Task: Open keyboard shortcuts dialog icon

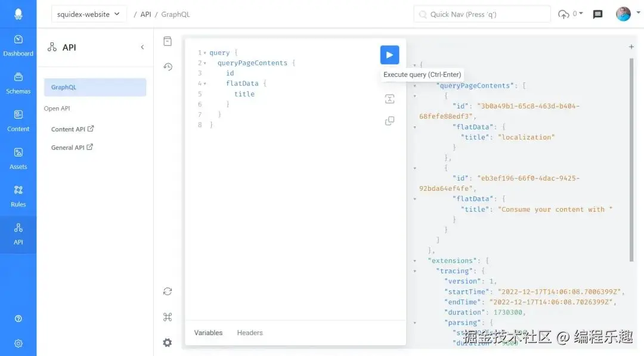Action: (x=168, y=317)
